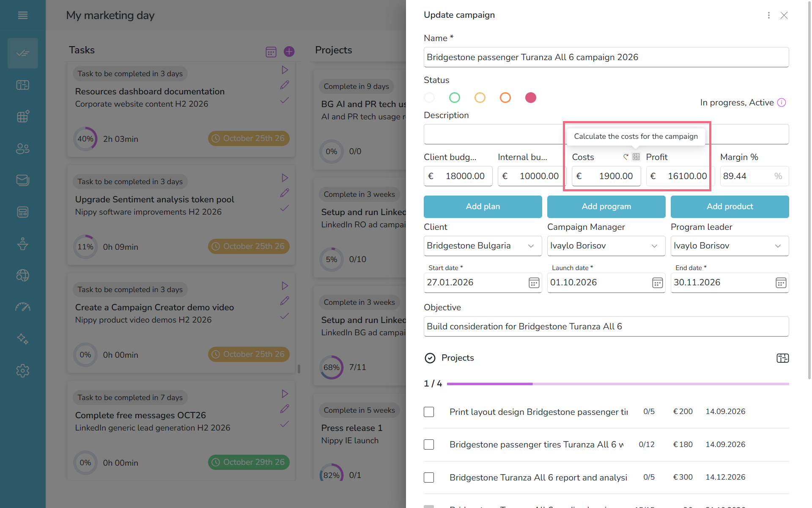The height and width of the screenshot is (508, 812).
Task: Open the projects board layout icon
Action: click(x=783, y=358)
